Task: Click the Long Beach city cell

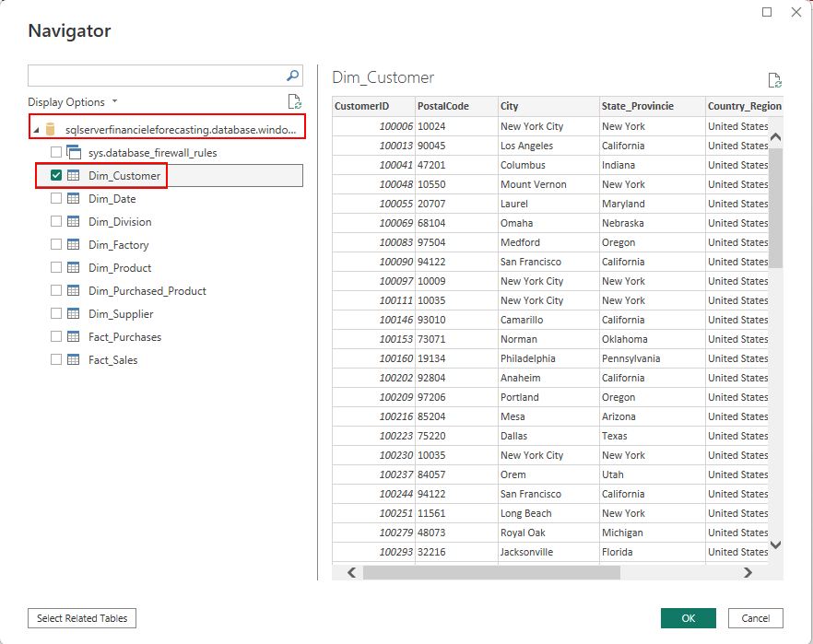Action: [x=548, y=513]
